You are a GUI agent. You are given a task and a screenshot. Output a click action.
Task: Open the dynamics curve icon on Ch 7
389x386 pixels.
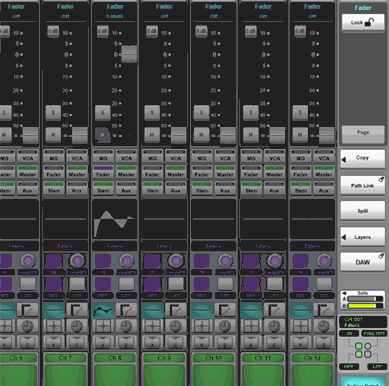click(77, 310)
